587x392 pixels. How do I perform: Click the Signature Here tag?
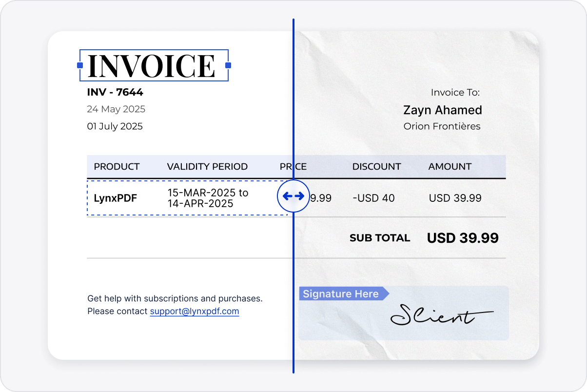341,294
